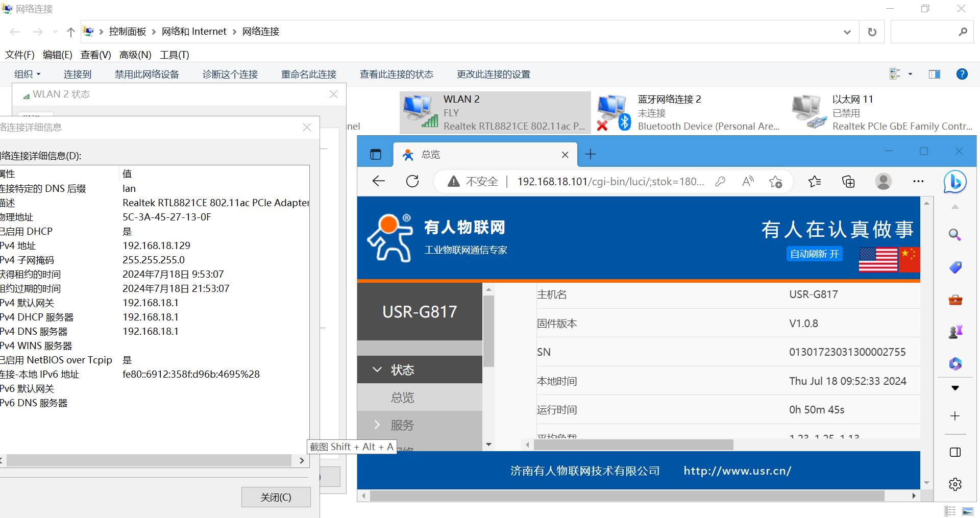
Task: Click the browser address bar URL
Action: point(610,182)
